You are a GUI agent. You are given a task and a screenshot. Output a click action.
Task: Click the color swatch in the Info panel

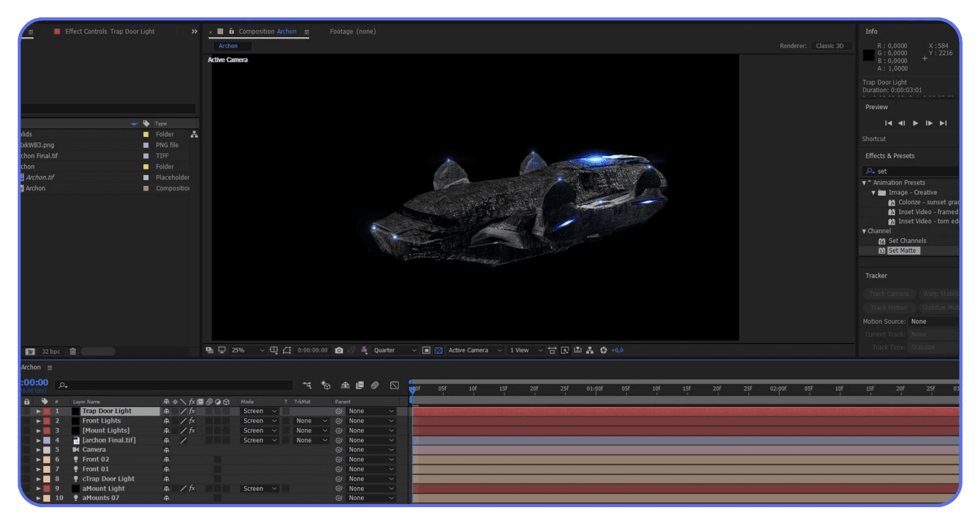(868, 55)
